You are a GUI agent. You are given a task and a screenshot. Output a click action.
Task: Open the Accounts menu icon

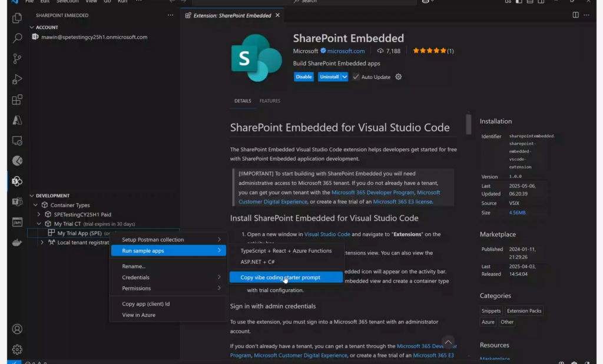pyautogui.click(x=17, y=329)
